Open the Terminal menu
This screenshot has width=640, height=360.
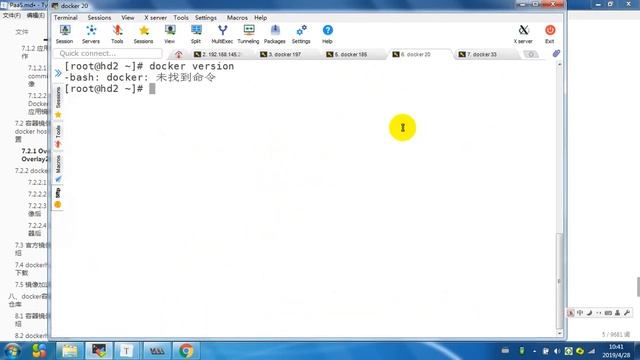(x=66, y=18)
